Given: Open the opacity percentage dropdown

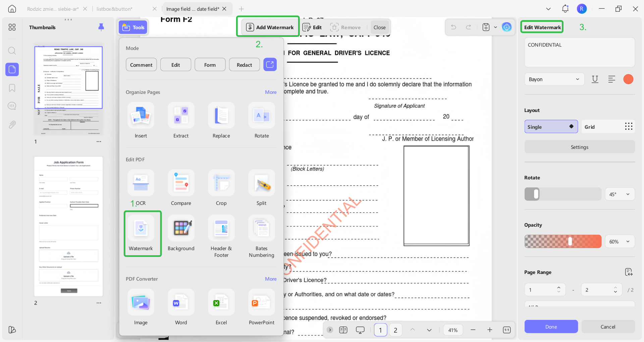Looking at the screenshot, I should pos(620,241).
